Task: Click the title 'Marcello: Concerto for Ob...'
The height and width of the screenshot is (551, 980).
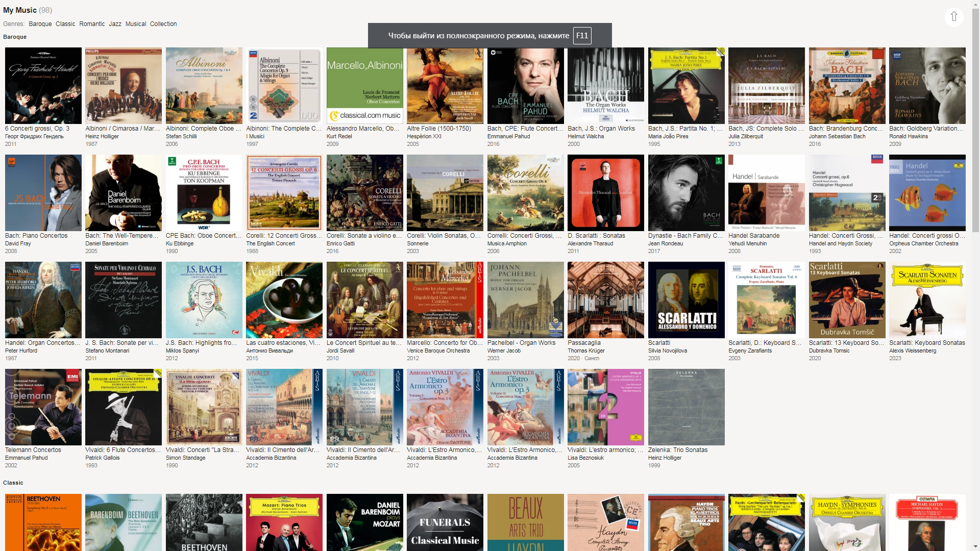Action: click(x=445, y=343)
